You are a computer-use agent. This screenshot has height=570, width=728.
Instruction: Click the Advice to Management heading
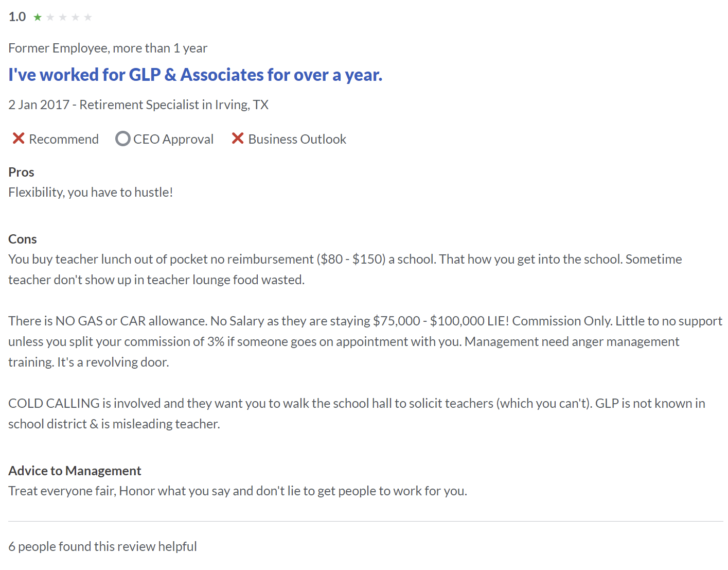tap(75, 471)
